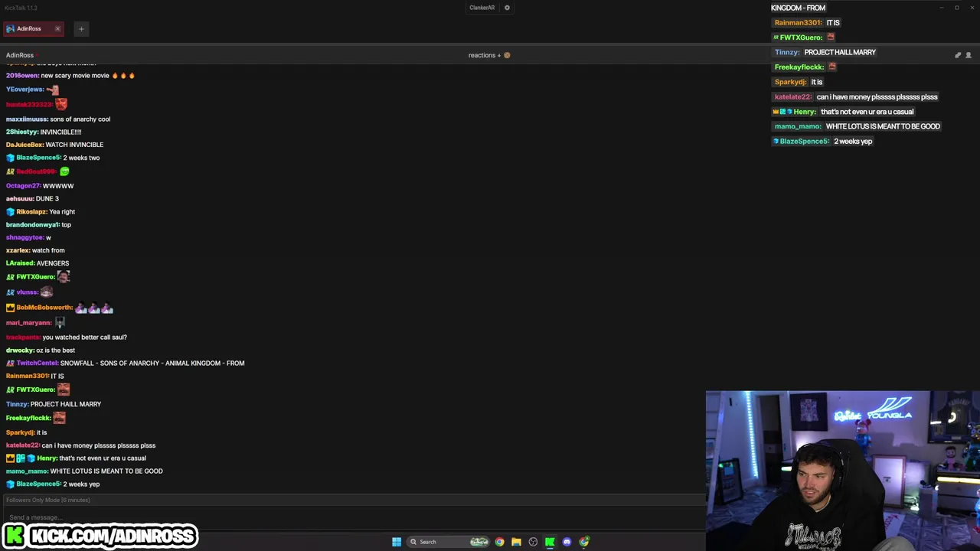The image size is (980, 551).
Task: Click username TwitchCentel
Action: pos(37,364)
